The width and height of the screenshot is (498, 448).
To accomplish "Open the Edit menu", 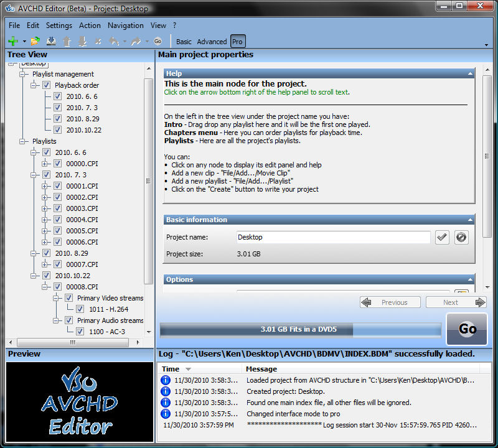I will [x=33, y=26].
